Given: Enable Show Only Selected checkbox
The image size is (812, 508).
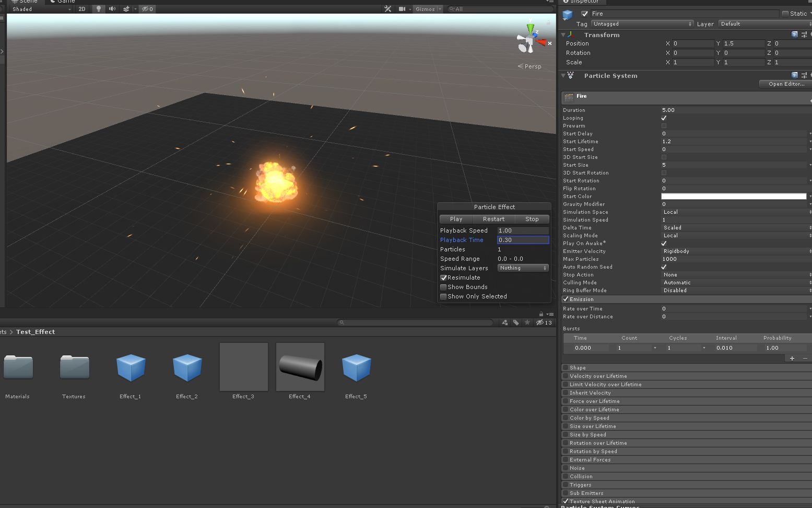Looking at the screenshot, I should tap(443, 296).
